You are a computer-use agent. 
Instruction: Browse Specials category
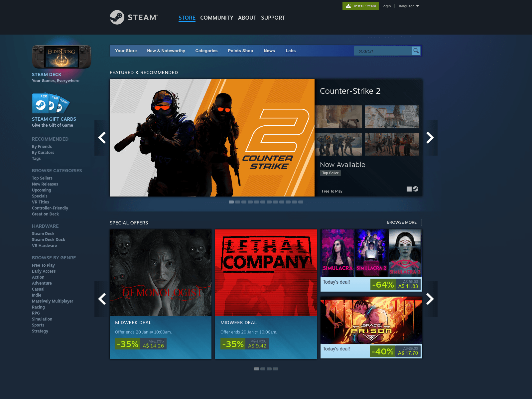[x=40, y=196]
